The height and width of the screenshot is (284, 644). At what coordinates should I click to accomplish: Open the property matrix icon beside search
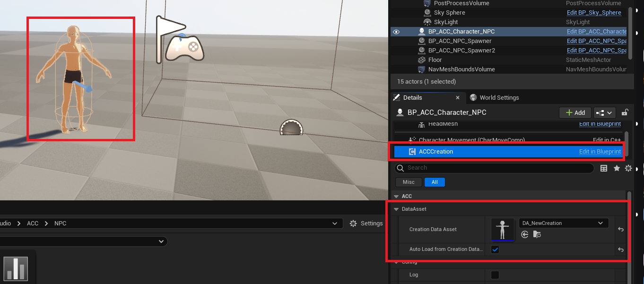pos(604,168)
